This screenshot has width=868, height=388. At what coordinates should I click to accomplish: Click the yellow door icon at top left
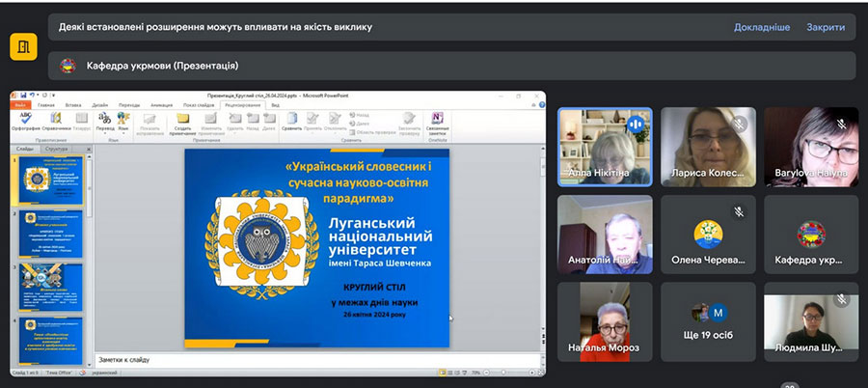[x=24, y=46]
